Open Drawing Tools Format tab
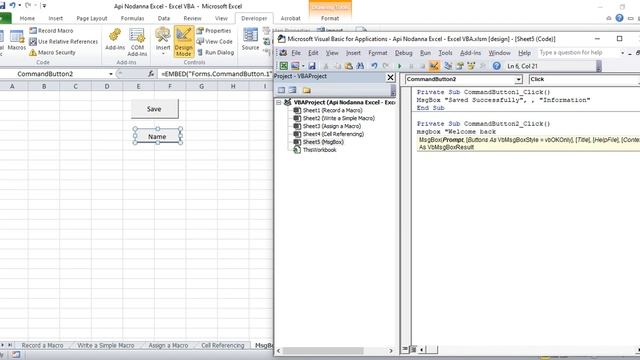Screen dimensions: 640x360 [330, 18]
